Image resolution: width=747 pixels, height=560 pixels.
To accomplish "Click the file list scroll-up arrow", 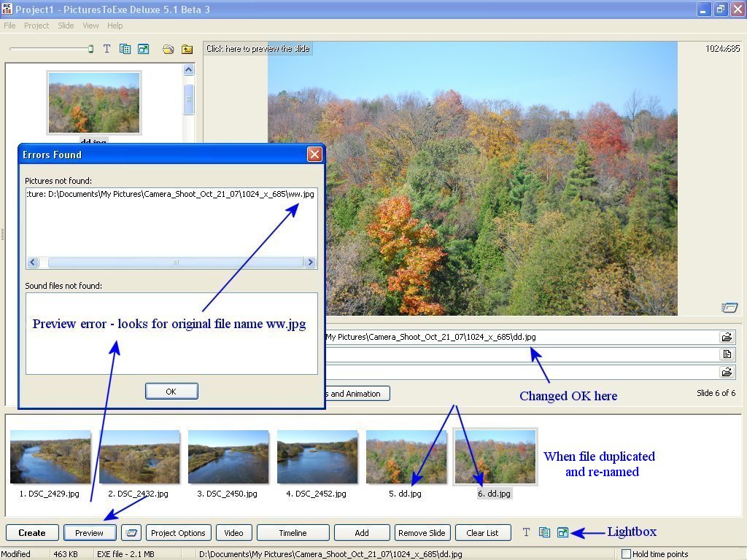I will coord(188,70).
